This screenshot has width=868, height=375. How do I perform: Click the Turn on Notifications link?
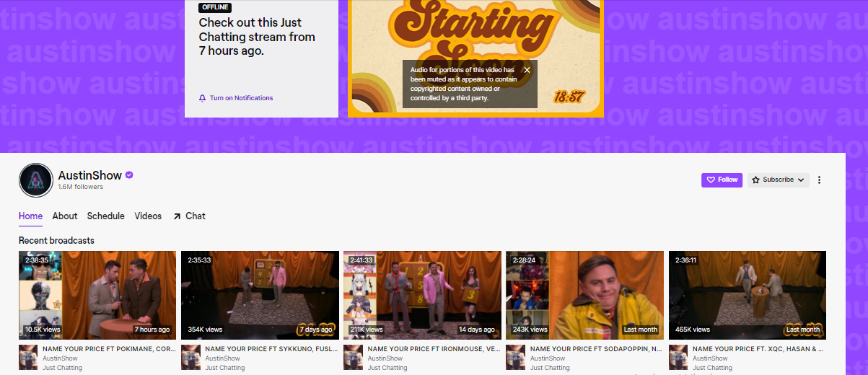pos(242,98)
